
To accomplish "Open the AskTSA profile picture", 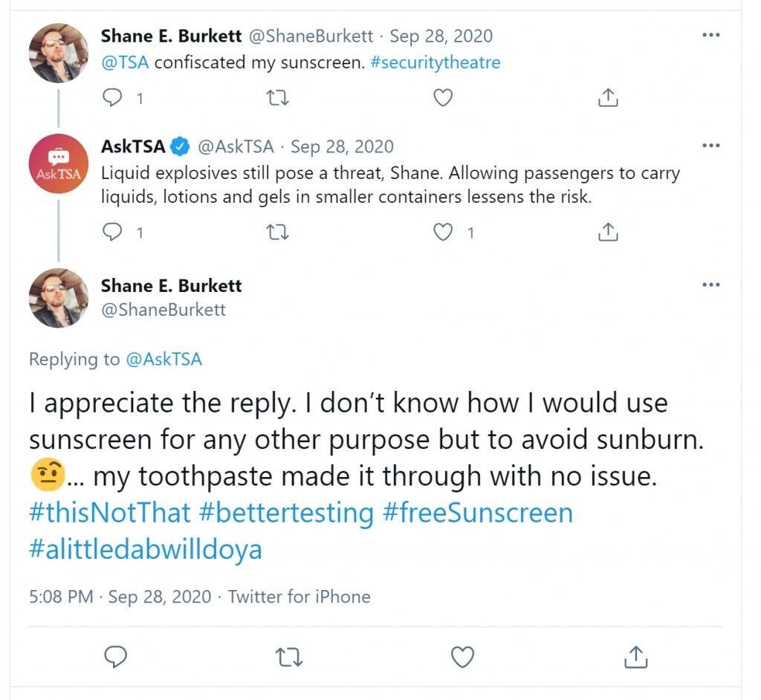I will point(58,163).
